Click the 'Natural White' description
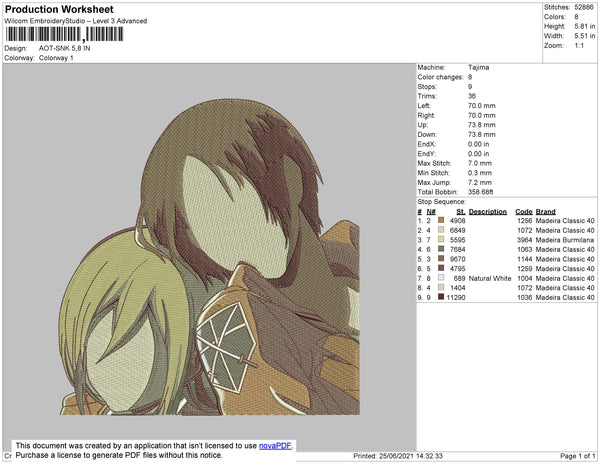This screenshot has width=600, height=464. click(490, 278)
